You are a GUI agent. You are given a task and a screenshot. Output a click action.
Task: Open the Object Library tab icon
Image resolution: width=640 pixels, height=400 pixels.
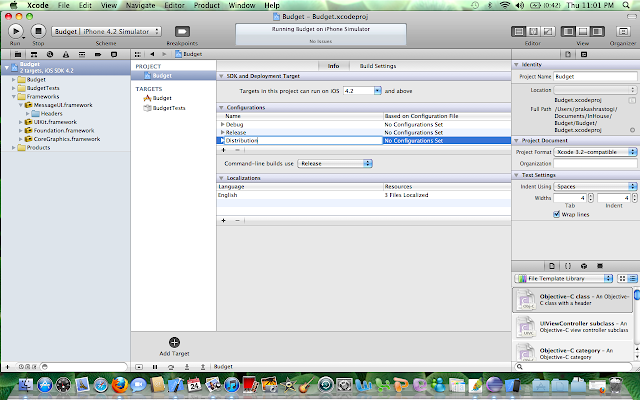click(584, 266)
